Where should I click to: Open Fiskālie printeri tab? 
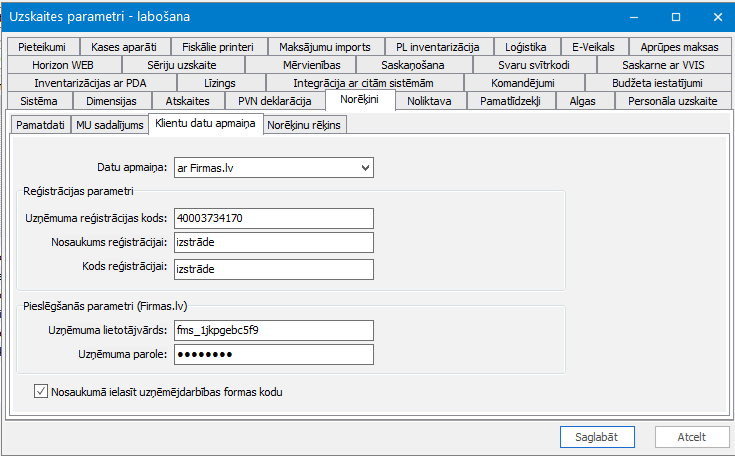[218, 47]
